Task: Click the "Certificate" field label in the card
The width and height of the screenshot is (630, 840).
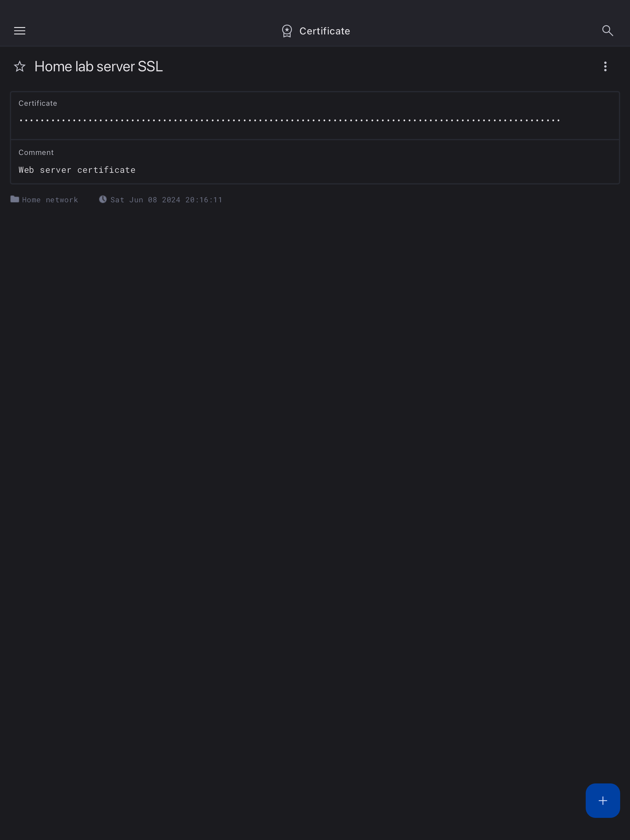Action: [38, 103]
